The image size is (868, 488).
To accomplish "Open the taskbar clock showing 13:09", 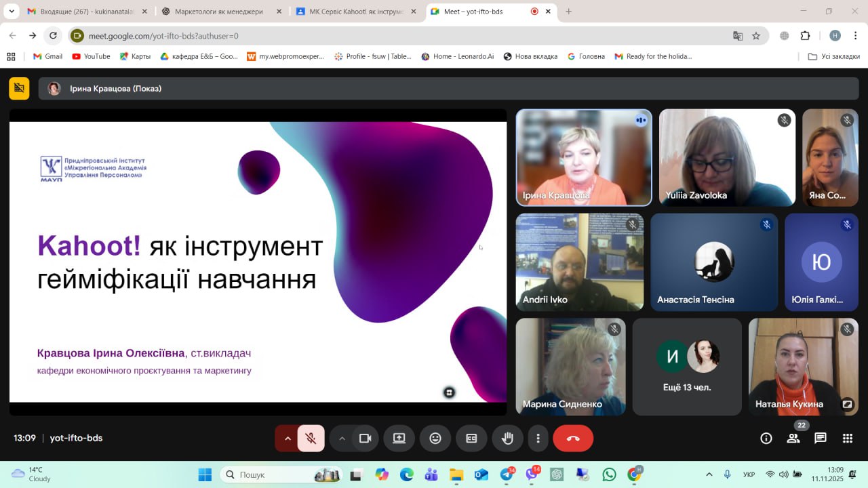I will coord(826,474).
